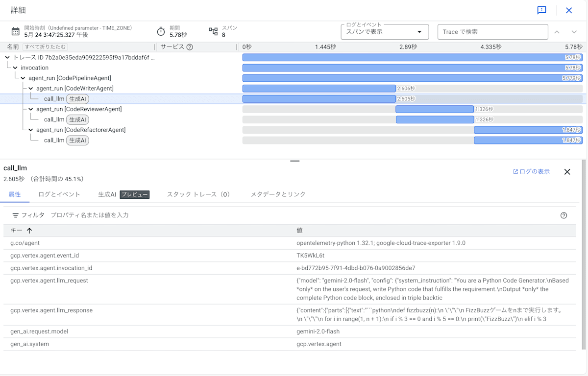Click the 4.335秒 timeline tick
Viewport: 588px width, 376px height.
coord(491,47)
